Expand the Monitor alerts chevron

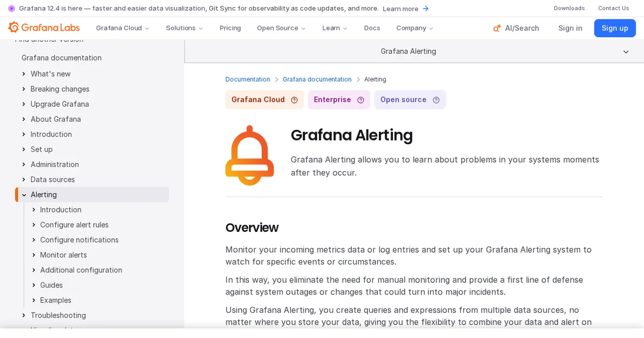pos(34,255)
